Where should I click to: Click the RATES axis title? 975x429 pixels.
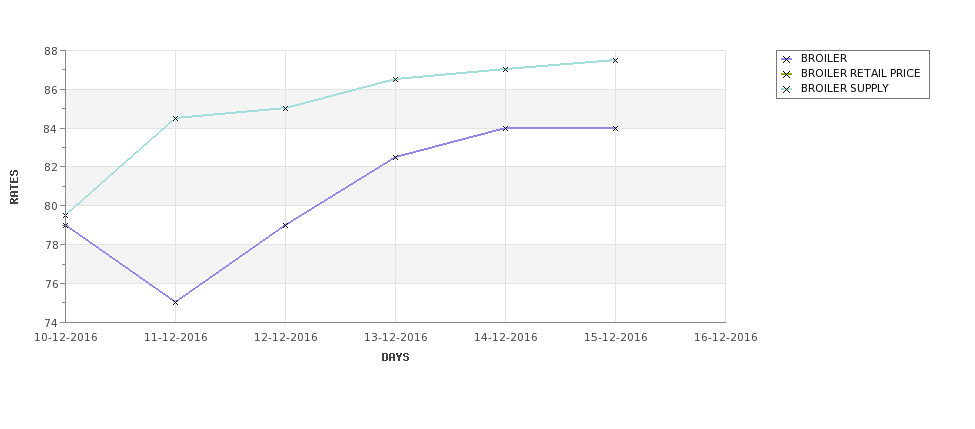click(14, 187)
